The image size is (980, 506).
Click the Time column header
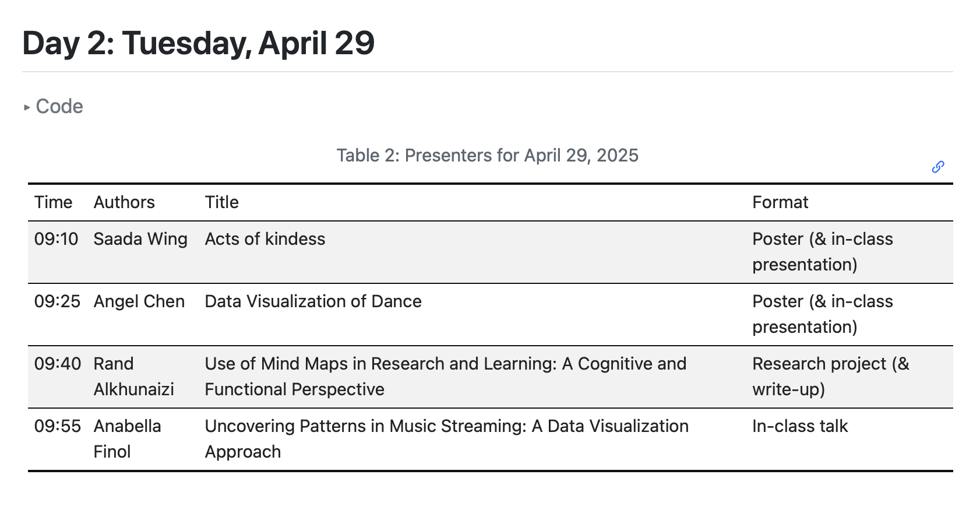click(x=54, y=202)
